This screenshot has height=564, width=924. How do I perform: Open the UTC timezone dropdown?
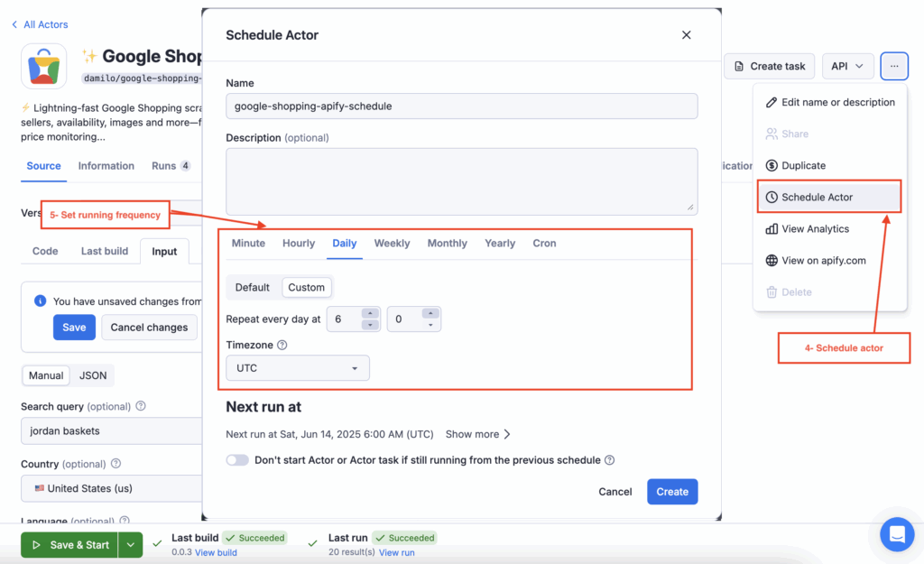click(298, 368)
